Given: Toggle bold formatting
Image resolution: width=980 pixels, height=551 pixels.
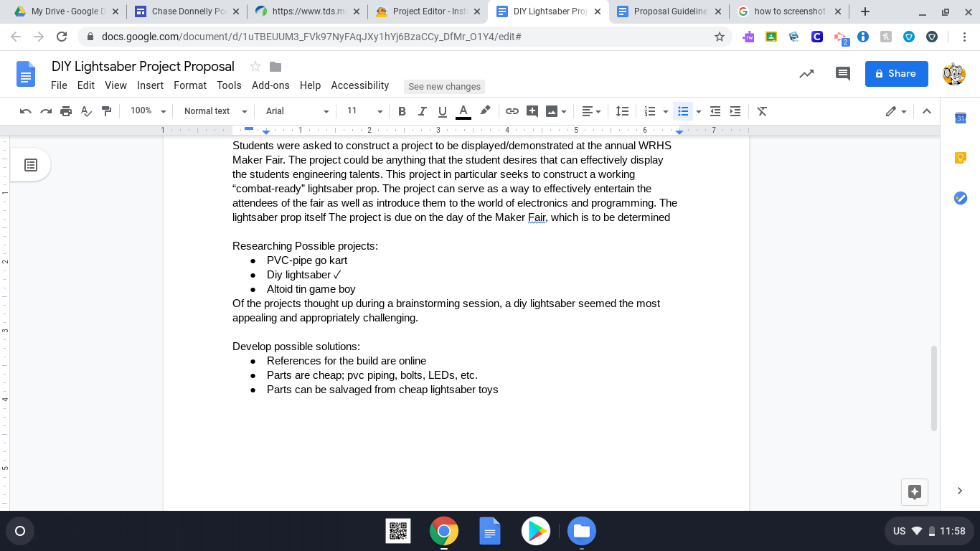Looking at the screenshot, I should (x=402, y=111).
